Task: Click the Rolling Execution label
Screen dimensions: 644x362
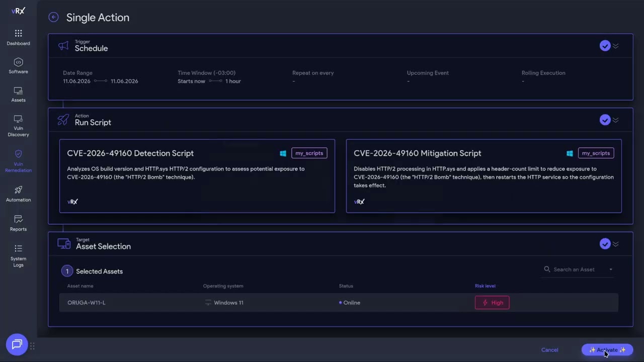Action: (x=543, y=73)
